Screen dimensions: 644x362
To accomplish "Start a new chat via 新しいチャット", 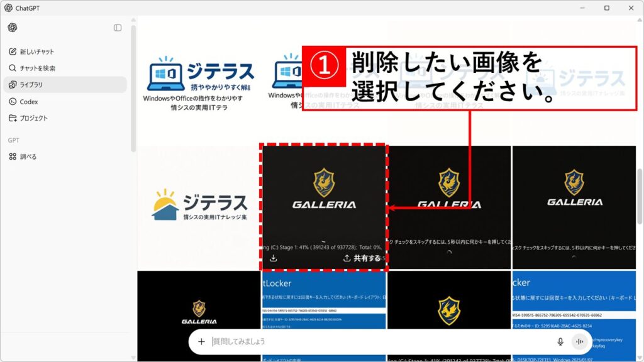I will [x=36, y=52].
